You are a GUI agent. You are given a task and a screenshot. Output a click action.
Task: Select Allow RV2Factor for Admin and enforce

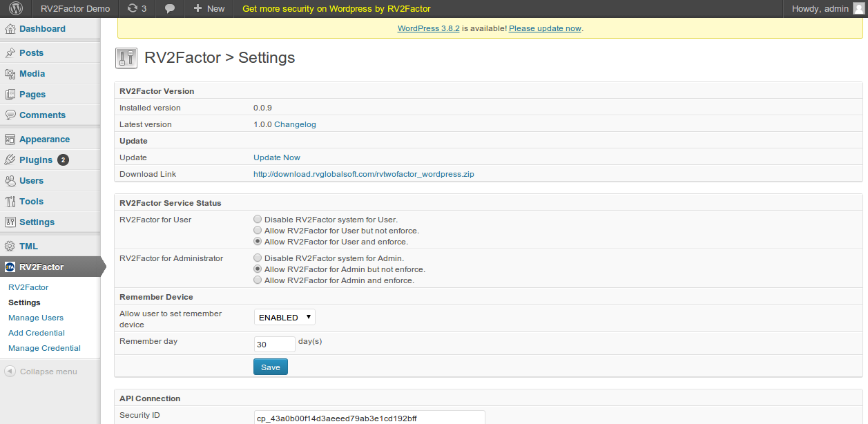click(x=258, y=280)
